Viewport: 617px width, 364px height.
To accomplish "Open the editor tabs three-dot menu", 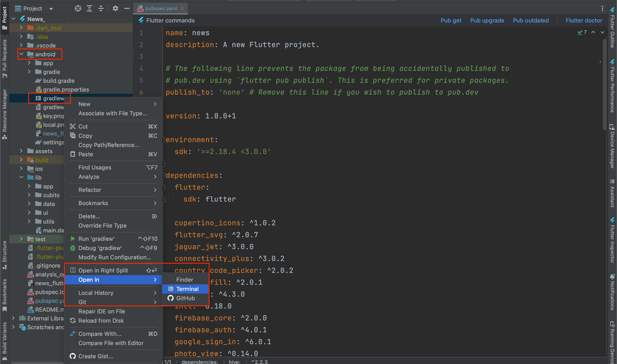I will click(x=602, y=9).
